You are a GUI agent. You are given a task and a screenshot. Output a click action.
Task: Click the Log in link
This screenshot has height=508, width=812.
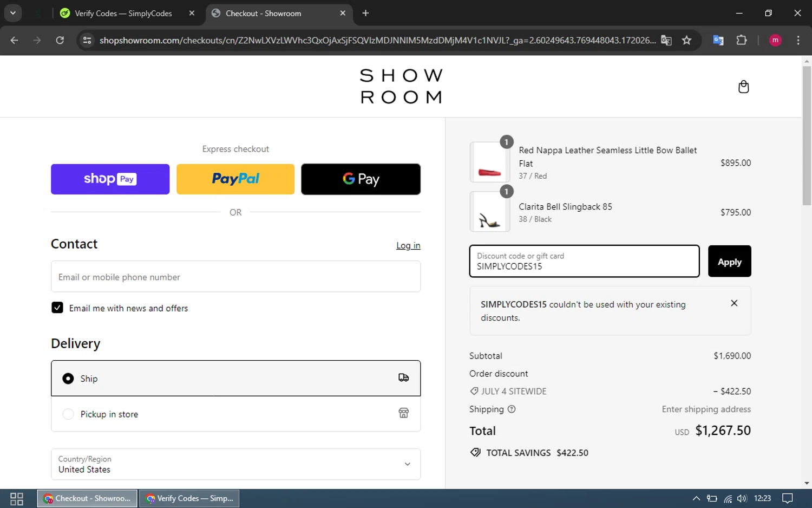coord(408,245)
